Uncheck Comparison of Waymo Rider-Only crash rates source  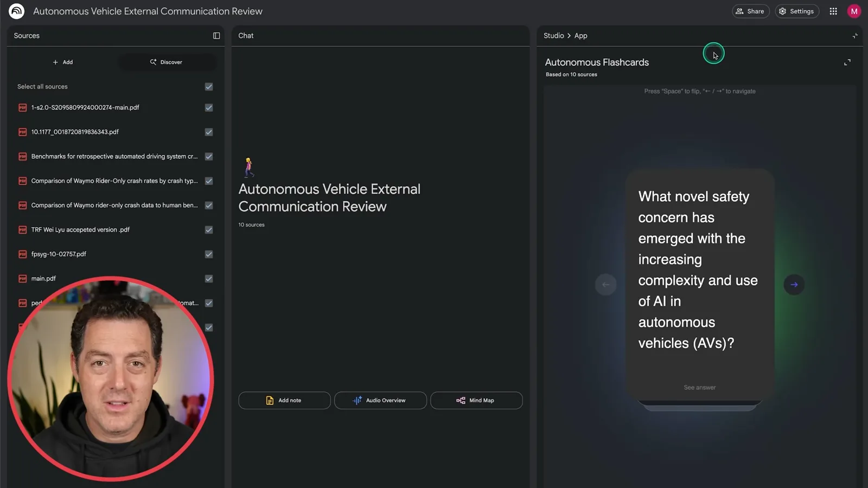[x=209, y=181]
